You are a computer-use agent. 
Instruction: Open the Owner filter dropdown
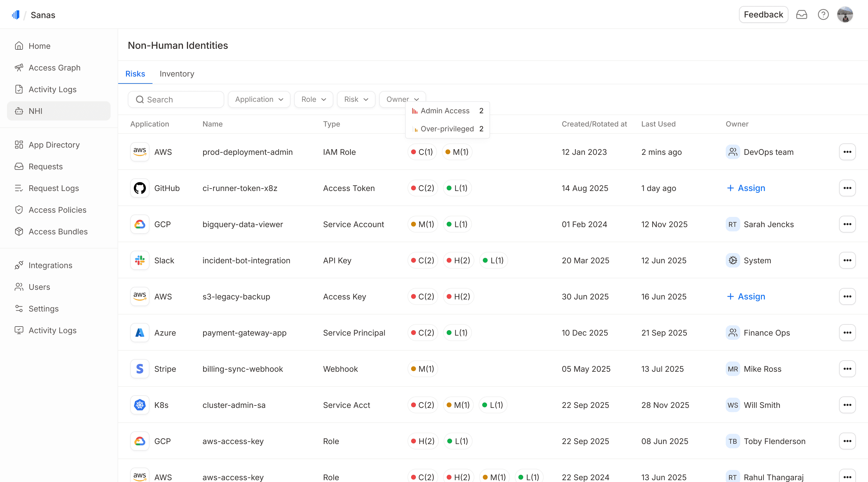tap(402, 99)
